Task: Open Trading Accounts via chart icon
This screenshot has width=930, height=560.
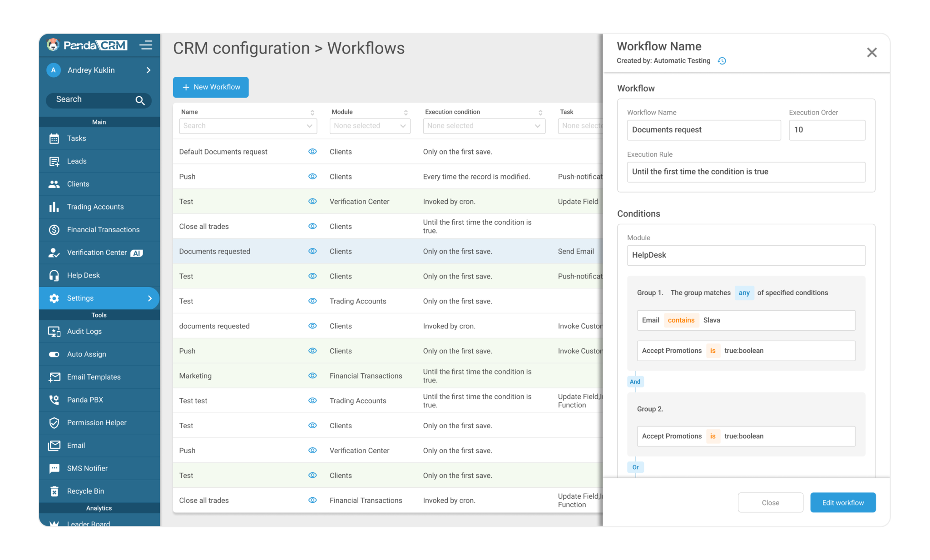Action: click(54, 207)
